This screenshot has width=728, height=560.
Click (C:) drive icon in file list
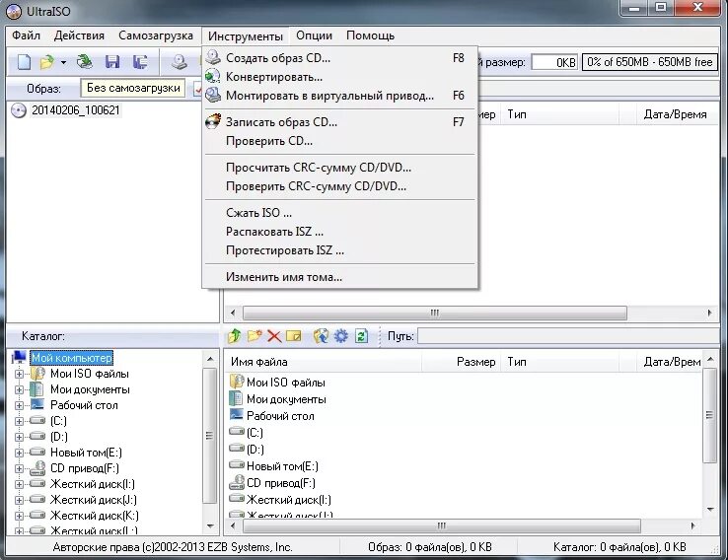pyautogui.click(x=237, y=432)
